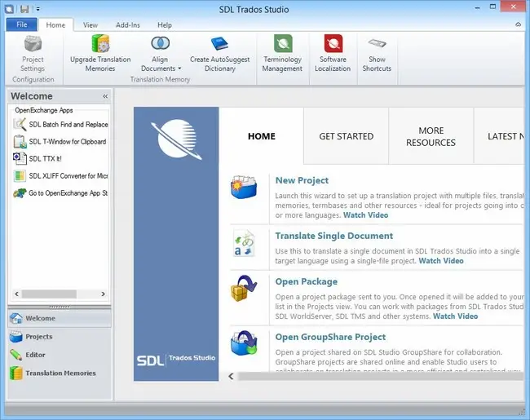Viewport: 530px width, 420px height.
Task: Open GroupShare Project heading link
Action: (x=330, y=337)
